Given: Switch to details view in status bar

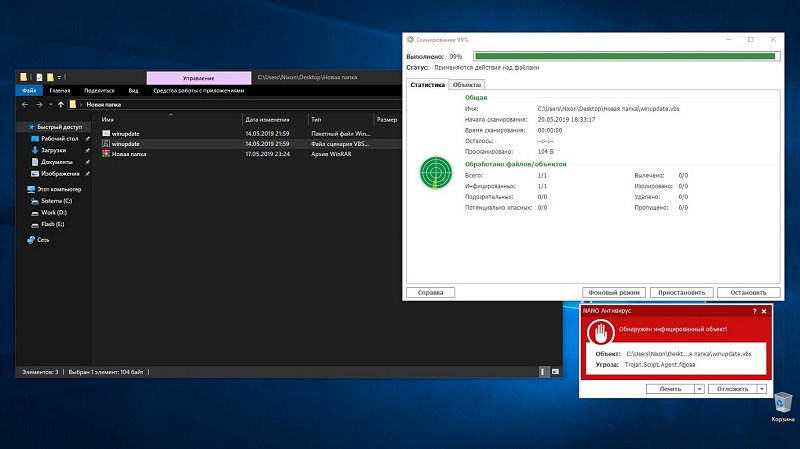Looking at the screenshot, I should click(x=544, y=372).
